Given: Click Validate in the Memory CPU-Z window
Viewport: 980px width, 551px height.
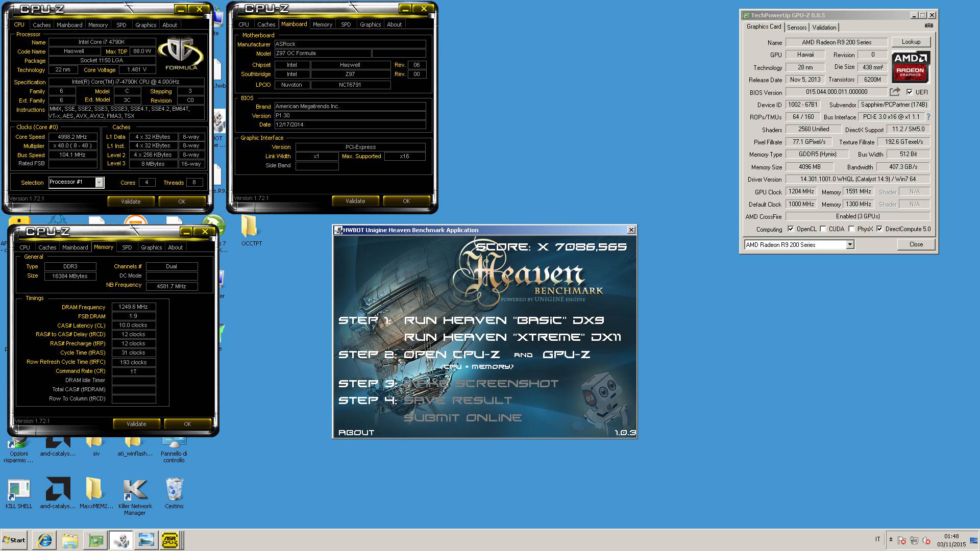Looking at the screenshot, I should 136,424.
